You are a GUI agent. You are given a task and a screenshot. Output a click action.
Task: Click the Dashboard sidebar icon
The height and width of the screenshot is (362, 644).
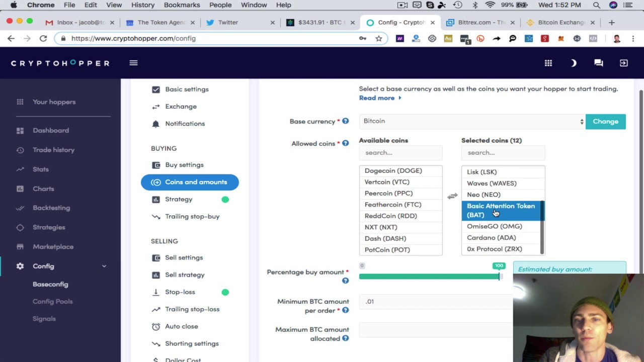(20, 130)
